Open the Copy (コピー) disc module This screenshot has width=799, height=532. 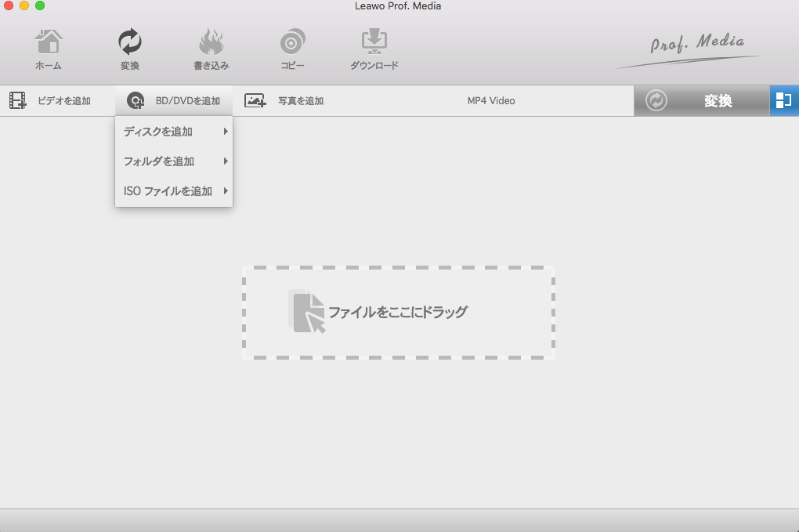pos(292,49)
